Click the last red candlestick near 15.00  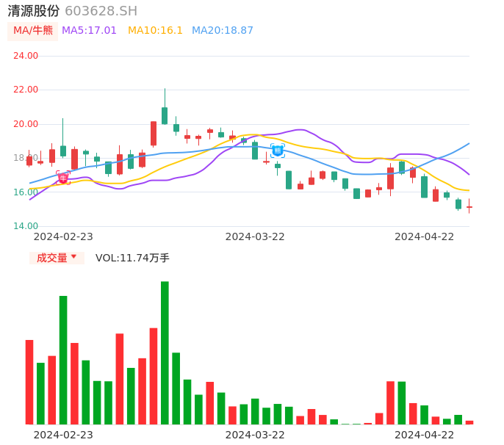coord(469,207)
